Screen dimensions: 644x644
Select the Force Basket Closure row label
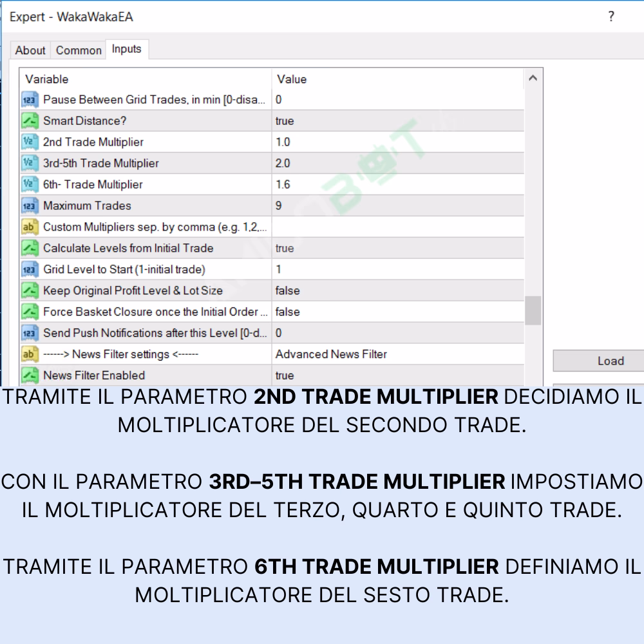click(155, 312)
